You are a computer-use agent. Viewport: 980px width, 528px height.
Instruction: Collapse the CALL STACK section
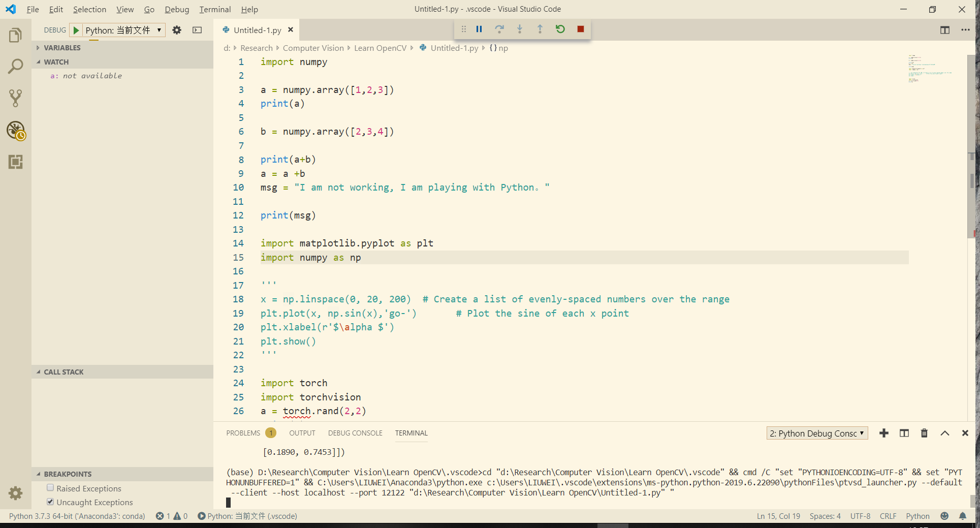(122, 372)
